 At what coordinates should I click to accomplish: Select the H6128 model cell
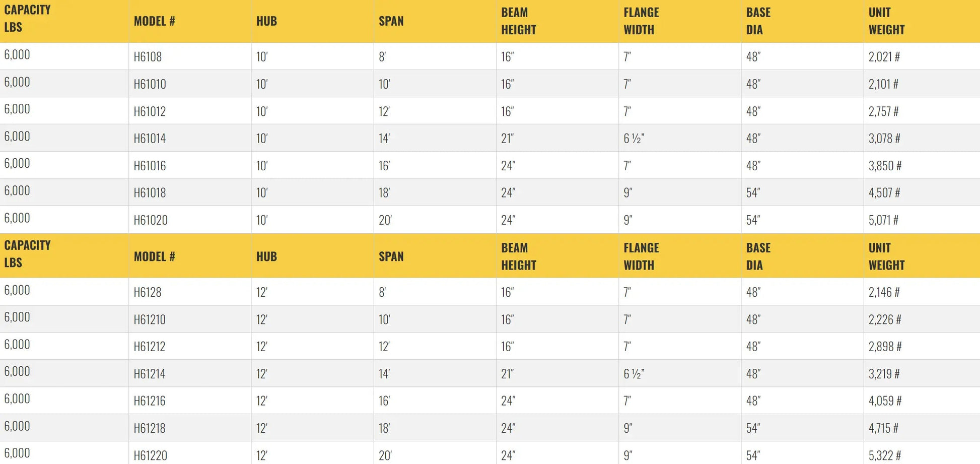coord(148,292)
